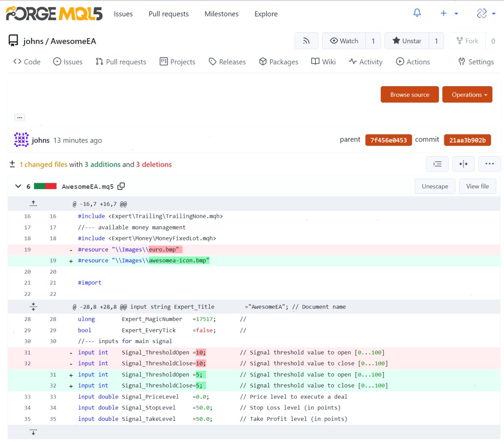Open repository Settings
Image resolution: width=504 pixels, height=444 pixels.
[x=476, y=62]
